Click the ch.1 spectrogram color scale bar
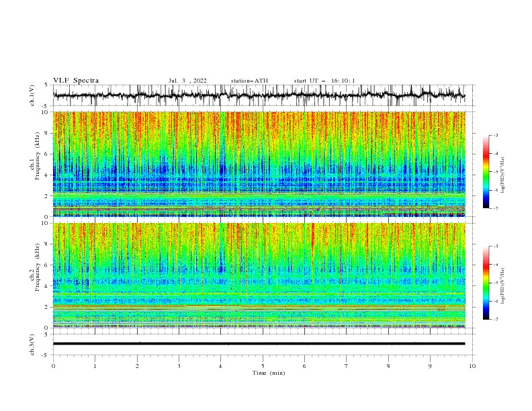This screenshot has width=532, height=411. coord(486,172)
